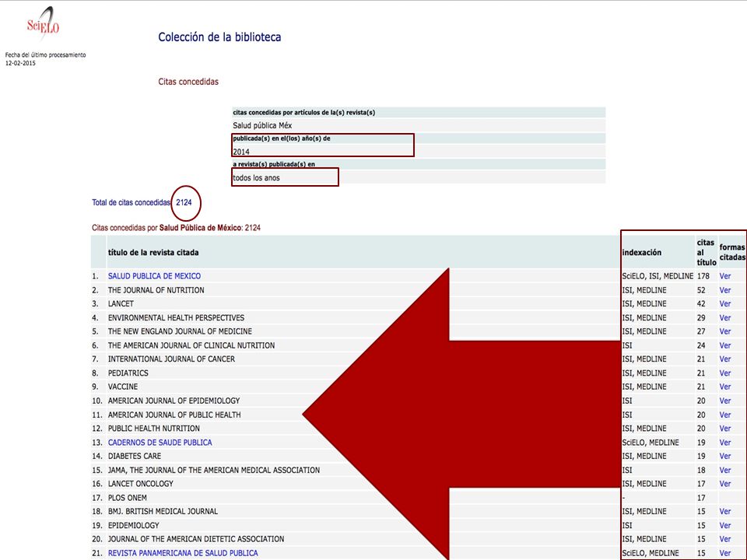The image size is (747, 560).
Task: Click Ver for Diabetes Care row
Action: point(725,457)
